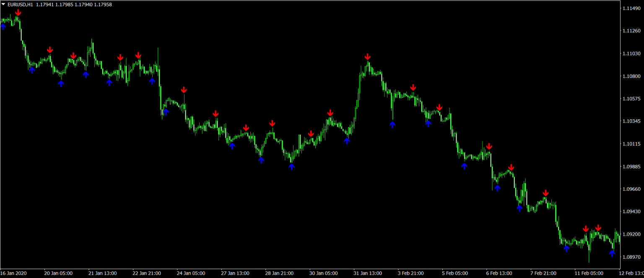644x278 pixels.
Task: Click red down arrow above 7 Feb 21:00 label
Action: 545,193
